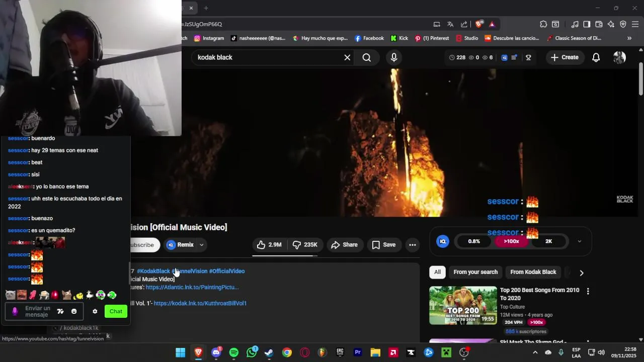Select the 'All' filter chip
This screenshot has height=362, width=644.
click(438, 272)
